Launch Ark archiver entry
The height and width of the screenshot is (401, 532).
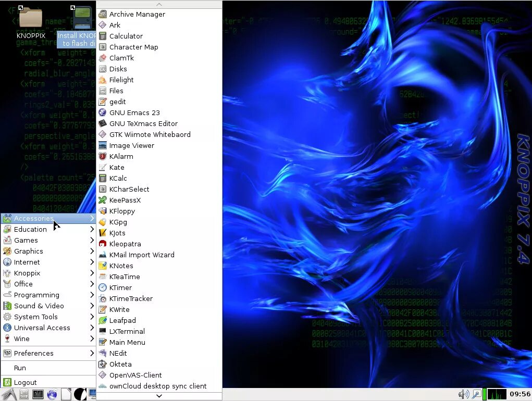point(159,25)
